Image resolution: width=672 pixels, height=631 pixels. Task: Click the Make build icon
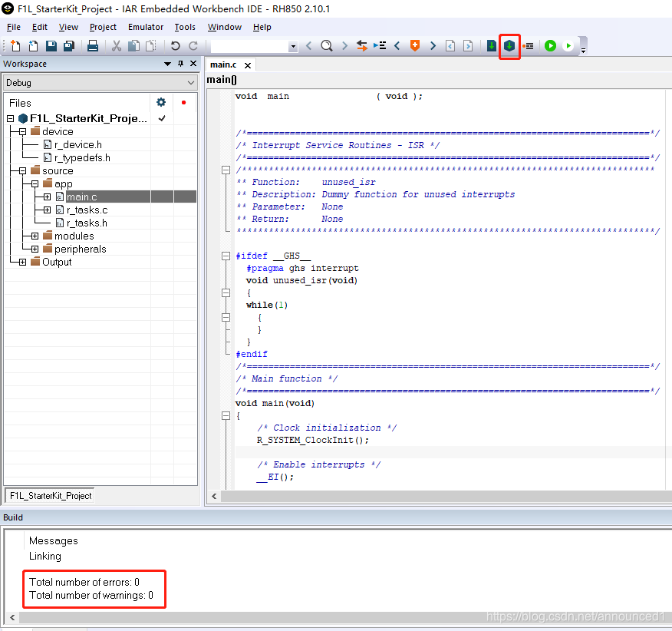(x=509, y=45)
